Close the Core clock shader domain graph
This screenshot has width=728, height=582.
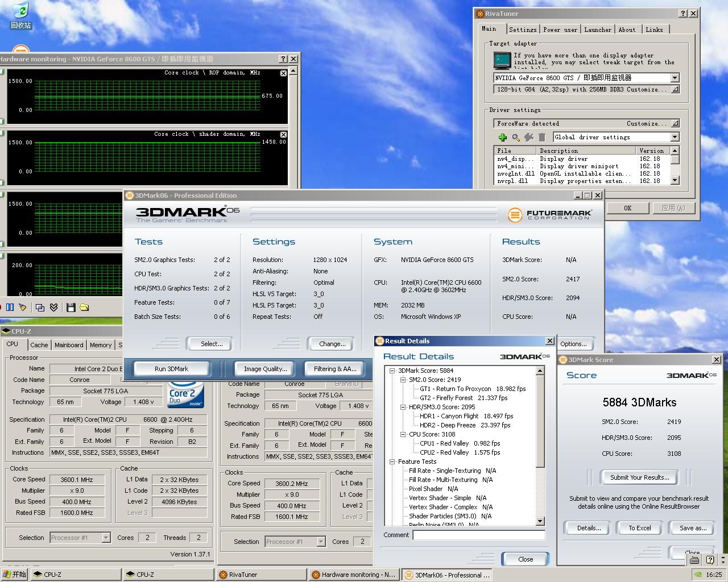click(x=283, y=135)
